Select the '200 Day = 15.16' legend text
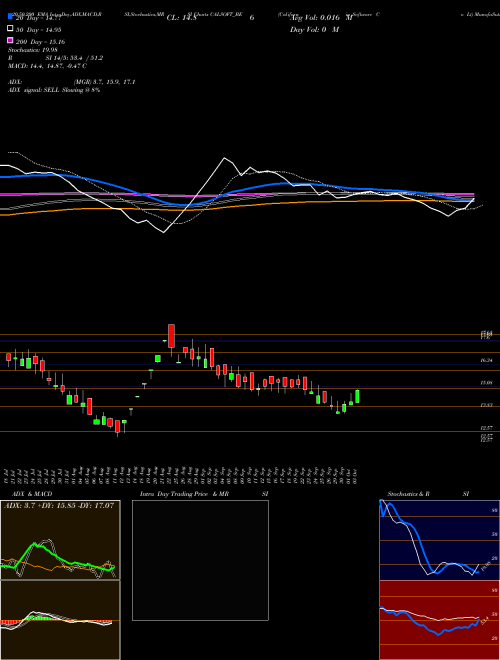 point(40,42)
